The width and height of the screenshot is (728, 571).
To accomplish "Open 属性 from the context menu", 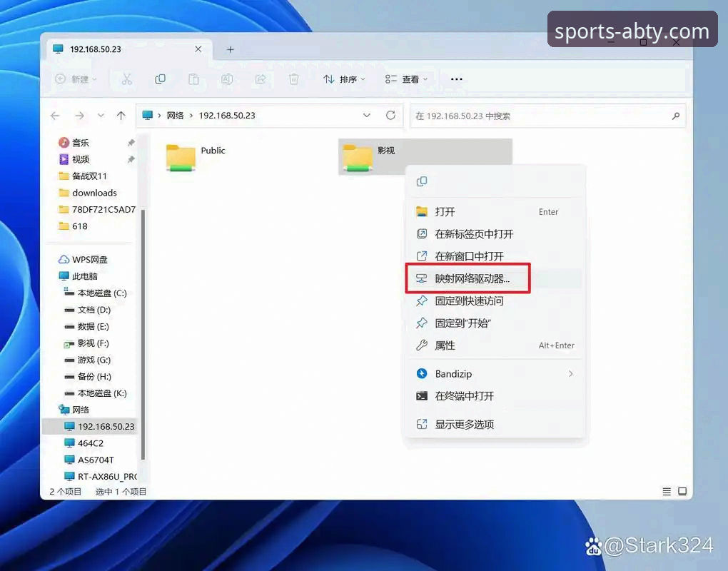I will tap(495, 345).
